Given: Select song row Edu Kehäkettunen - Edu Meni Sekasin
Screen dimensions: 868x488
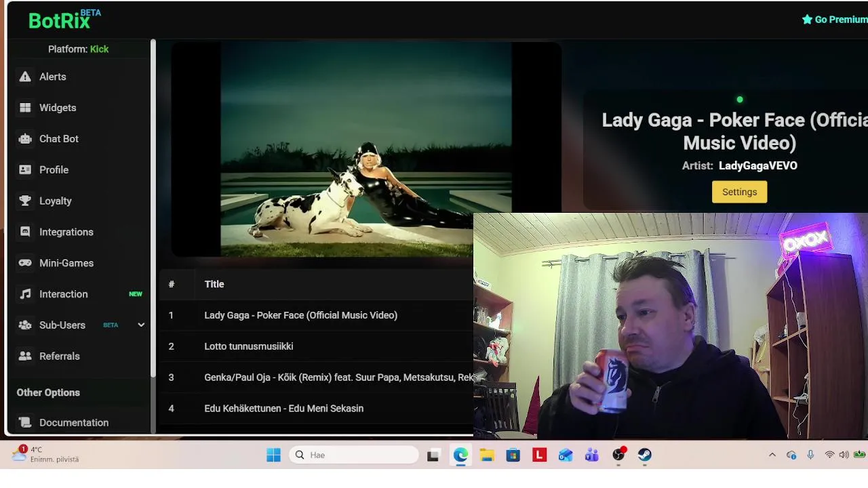Looking at the screenshot, I should click(316, 409).
